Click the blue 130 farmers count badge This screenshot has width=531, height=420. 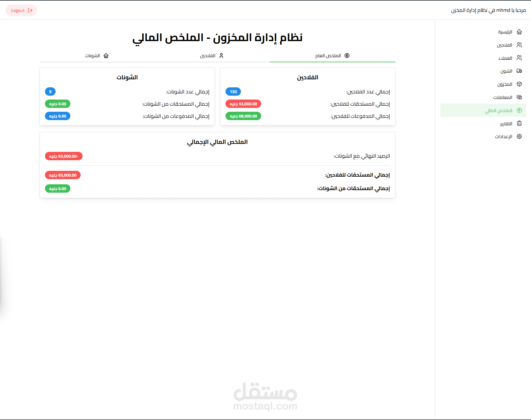tap(233, 92)
